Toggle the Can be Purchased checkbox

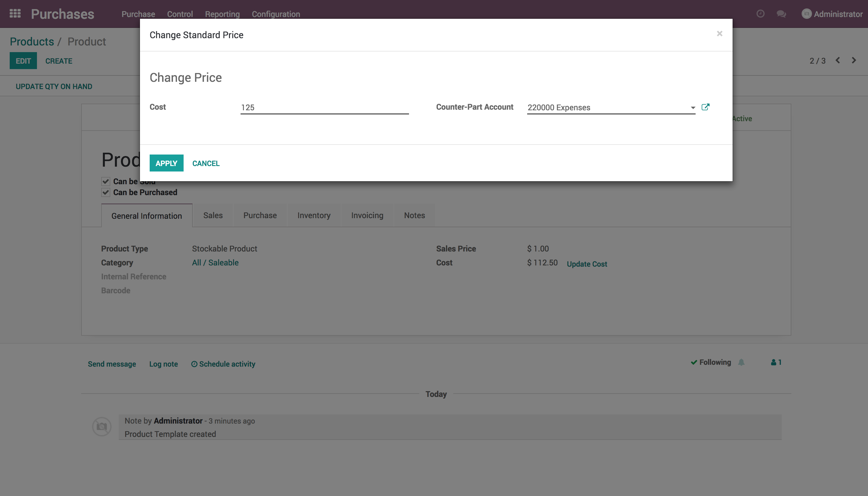(105, 192)
